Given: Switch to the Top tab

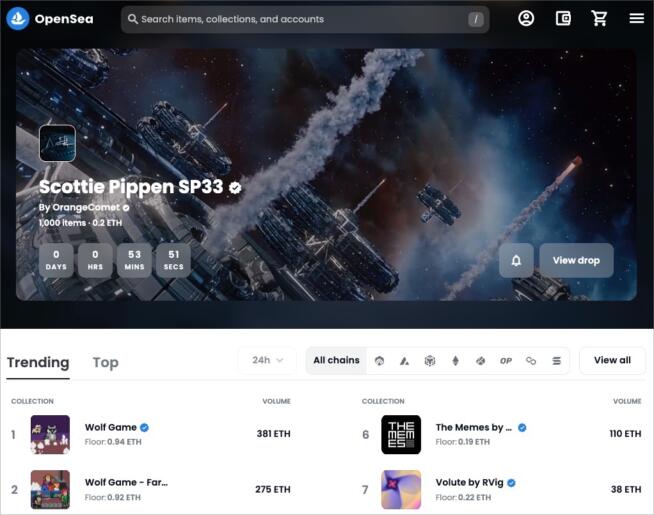Looking at the screenshot, I should [105, 362].
